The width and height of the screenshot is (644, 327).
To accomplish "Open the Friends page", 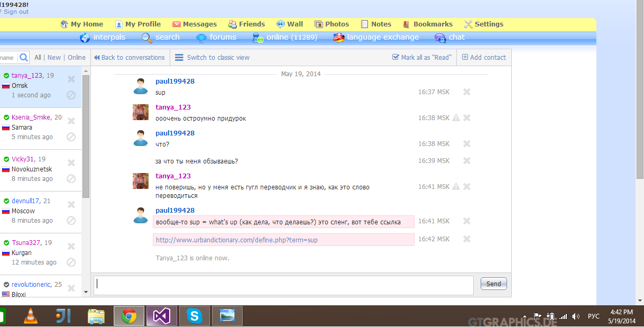I will [246, 24].
